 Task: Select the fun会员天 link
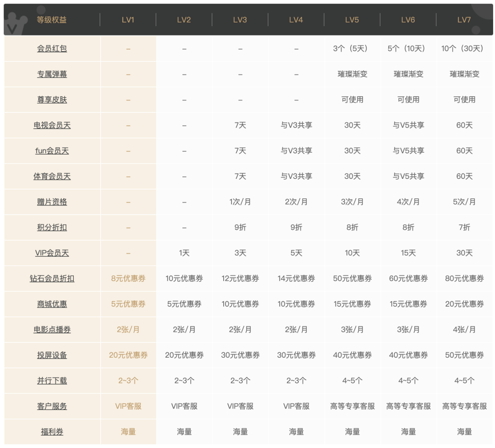(52, 151)
